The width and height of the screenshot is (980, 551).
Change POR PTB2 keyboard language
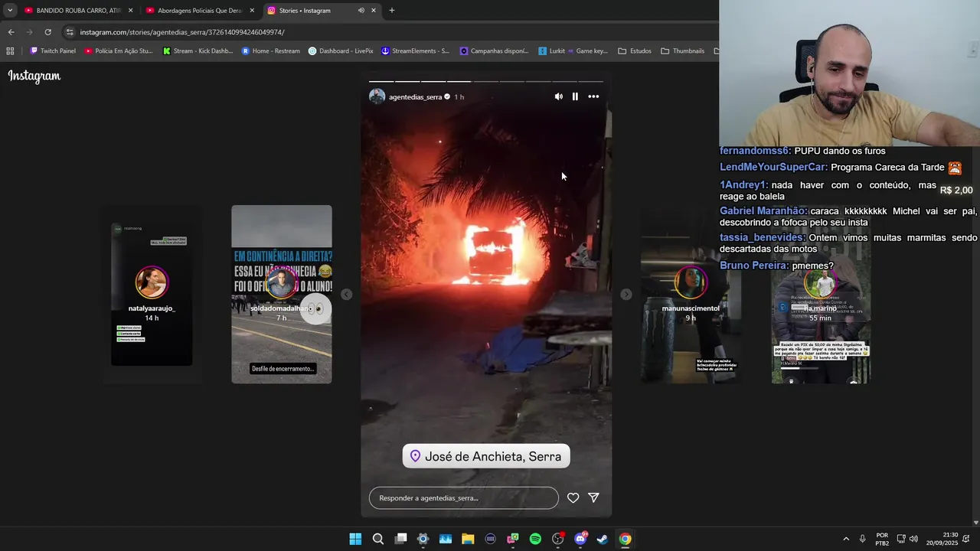click(x=882, y=539)
